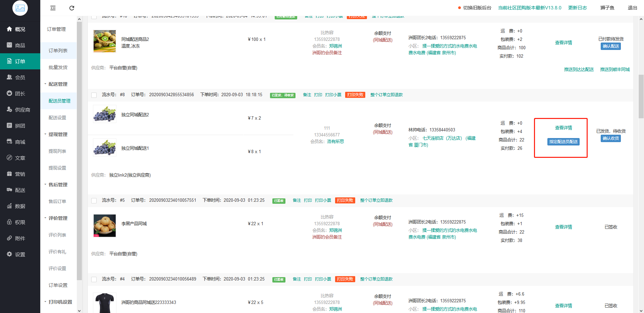Image resolution: width=644 pixels, height=313 pixels.
Task: Click 整个订单立即退款 for order #8
Action: coord(386,95)
